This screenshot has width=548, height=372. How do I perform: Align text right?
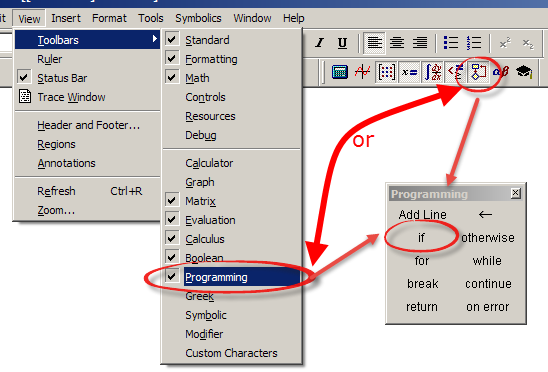pyautogui.click(x=420, y=43)
